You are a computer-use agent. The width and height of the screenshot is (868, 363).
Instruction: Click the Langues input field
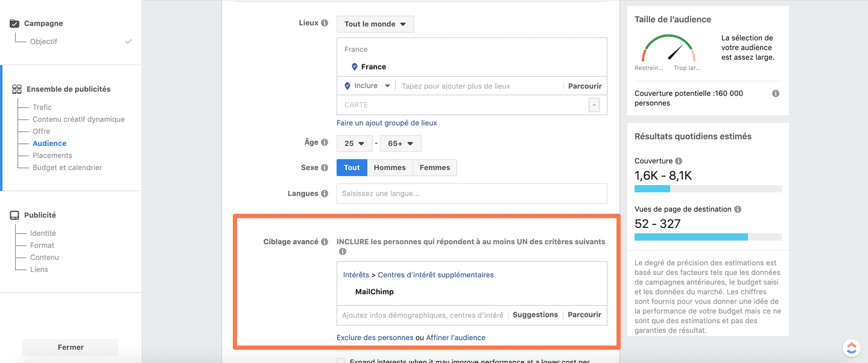coord(472,194)
